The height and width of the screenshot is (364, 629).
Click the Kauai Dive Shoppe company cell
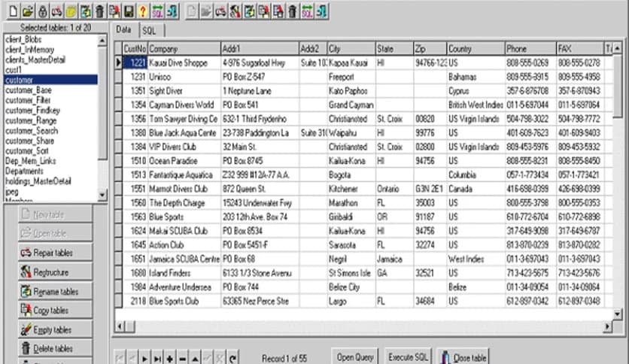click(x=184, y=63)
